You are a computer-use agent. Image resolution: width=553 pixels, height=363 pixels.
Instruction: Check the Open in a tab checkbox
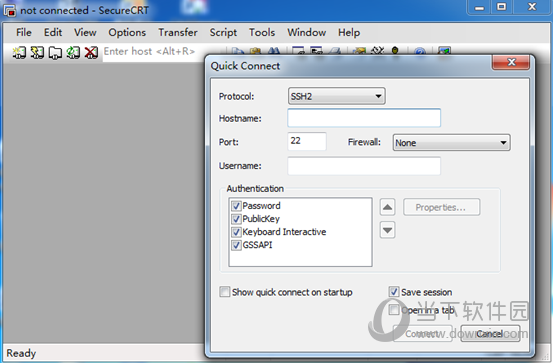[394, 310]
